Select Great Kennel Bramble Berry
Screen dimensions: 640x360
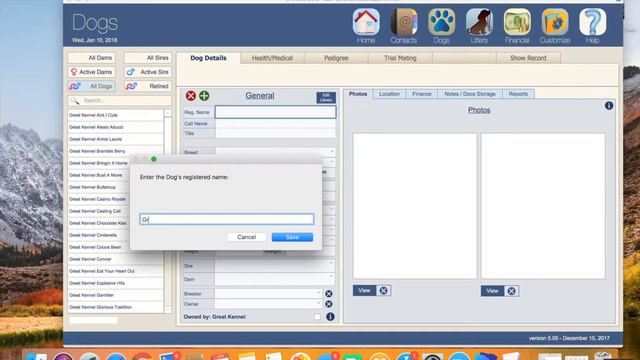pos(116,151)
